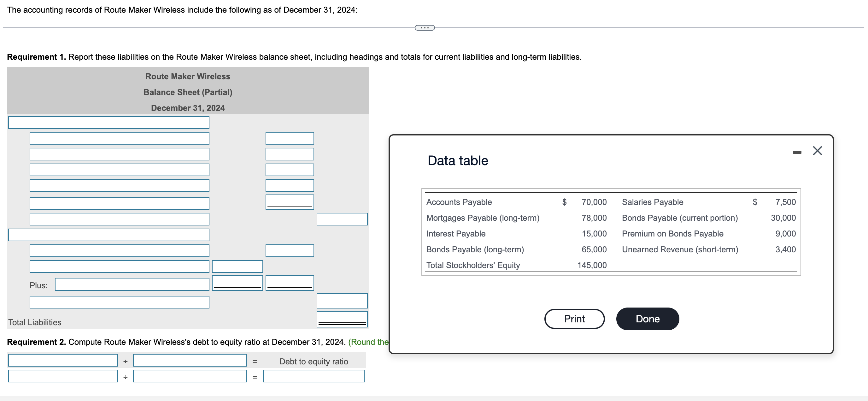Click the denominator value field in second row
This screenshot has width=868, height=401.
(x=190, y=376)
